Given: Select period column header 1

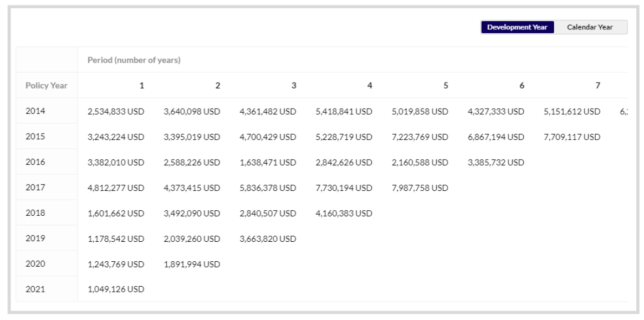Looking at the screenshot, I should 142,85.
